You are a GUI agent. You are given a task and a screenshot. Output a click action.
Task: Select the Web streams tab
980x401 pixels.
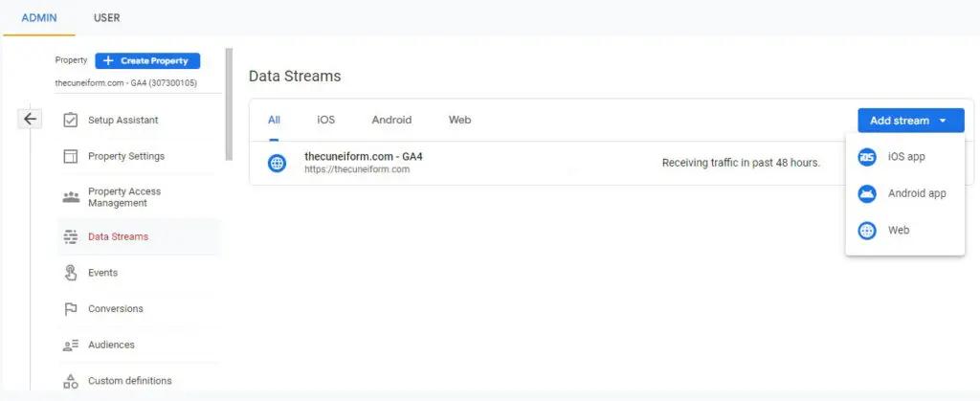(460, 120)
